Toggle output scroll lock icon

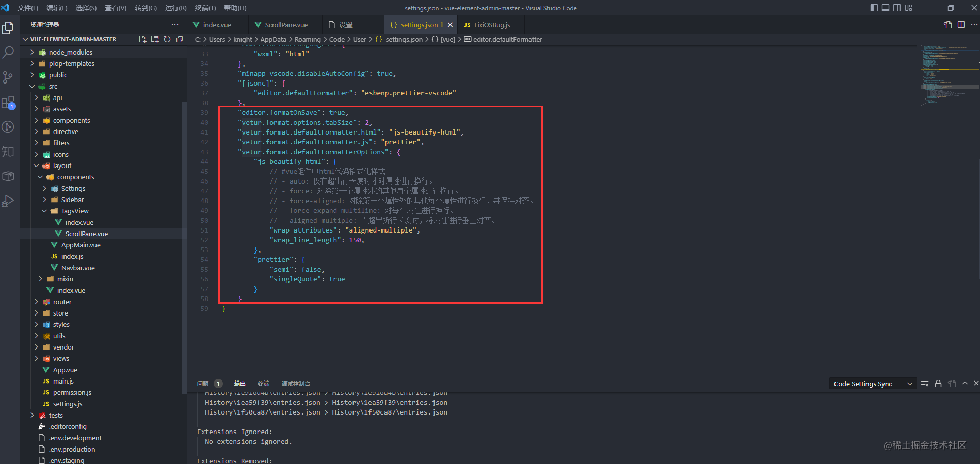(x=938, y=384)
